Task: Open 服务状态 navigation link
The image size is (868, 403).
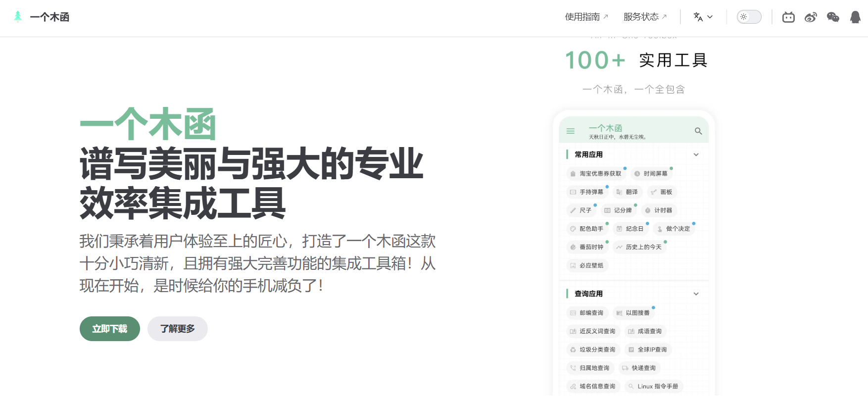Action: (x=645, y=17)
